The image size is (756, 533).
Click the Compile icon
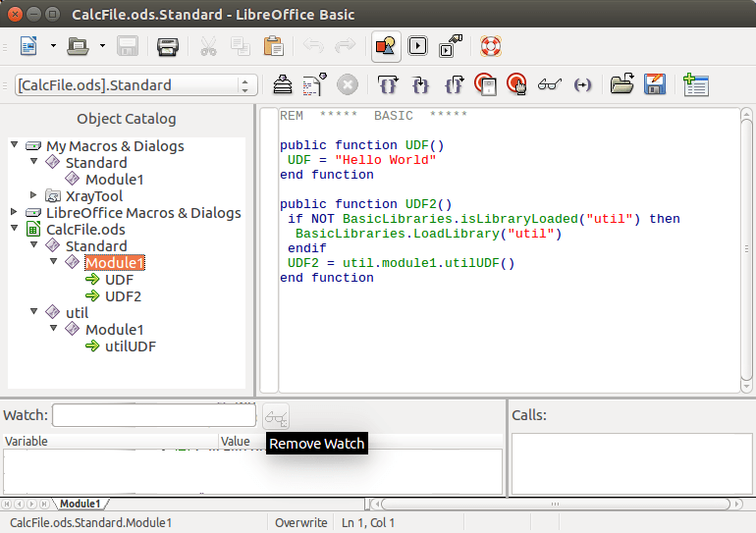(x=283, y=85)
